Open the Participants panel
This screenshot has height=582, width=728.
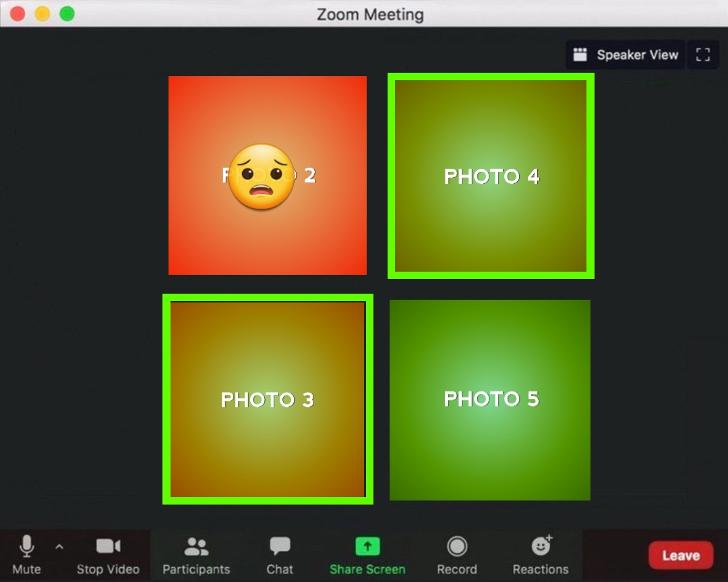[x=196, y=547]
